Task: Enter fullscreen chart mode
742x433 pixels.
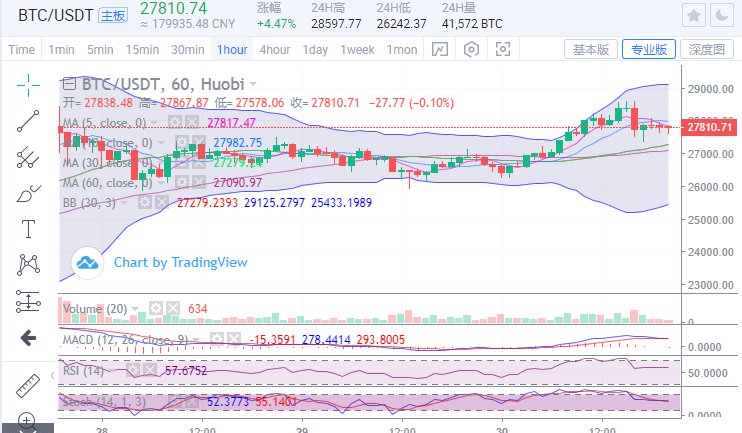Action: point(503,49)
